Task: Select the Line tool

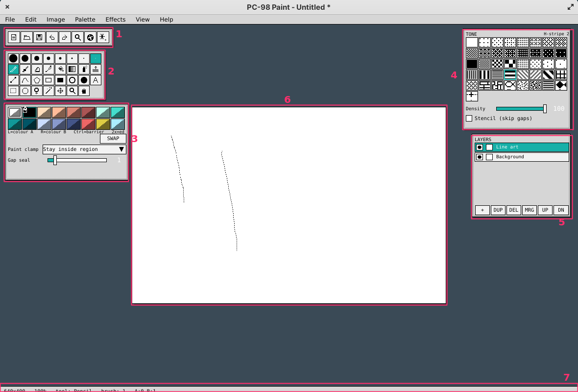Action: pos(13,80)
